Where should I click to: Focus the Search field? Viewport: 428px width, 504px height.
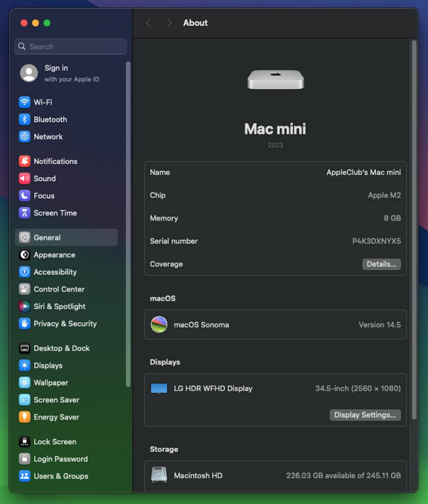tap(71, 47)
